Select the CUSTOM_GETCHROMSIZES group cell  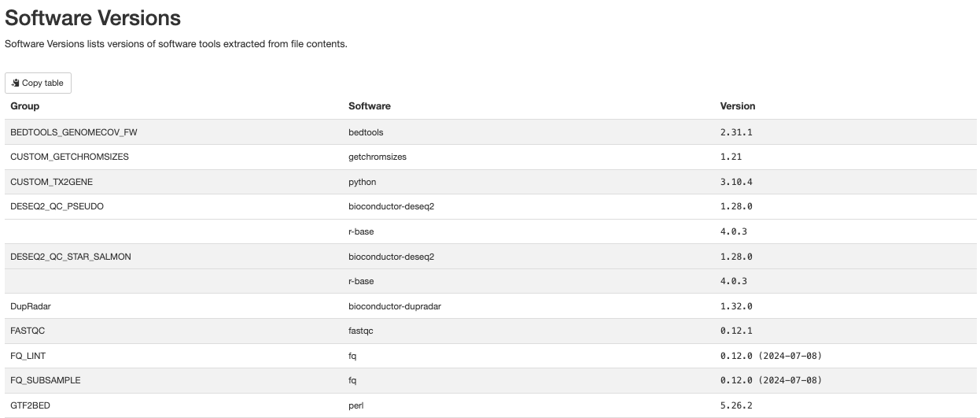tap(69, 157)
